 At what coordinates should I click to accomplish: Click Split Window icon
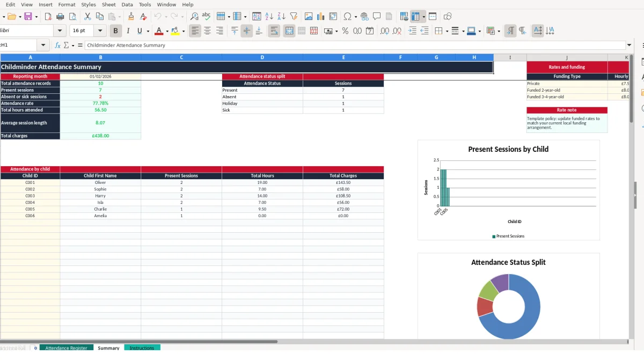[x=433, y=17]
